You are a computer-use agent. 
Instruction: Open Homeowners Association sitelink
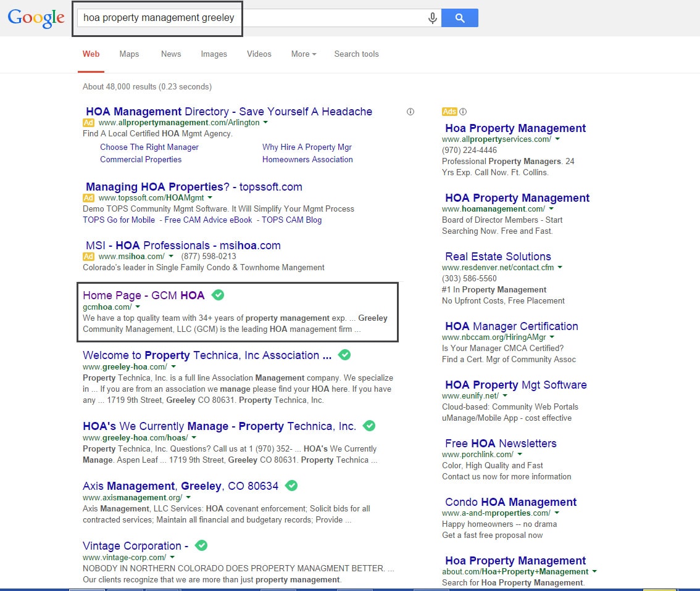click(x=307, y=159)
